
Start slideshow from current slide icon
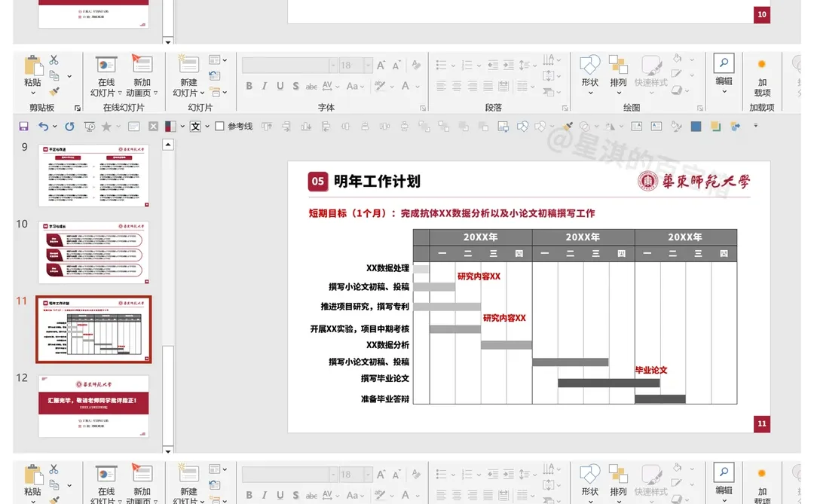point(89,126)
